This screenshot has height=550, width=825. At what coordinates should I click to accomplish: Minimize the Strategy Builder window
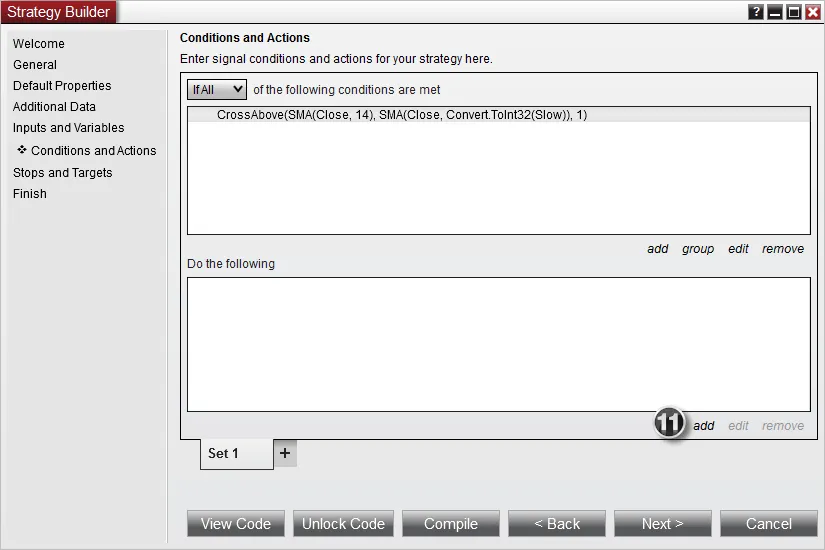(774, 12)
